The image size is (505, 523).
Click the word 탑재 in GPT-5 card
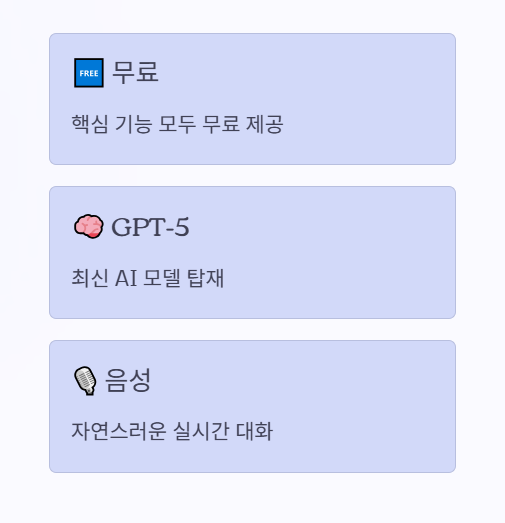tap(205, 278)
